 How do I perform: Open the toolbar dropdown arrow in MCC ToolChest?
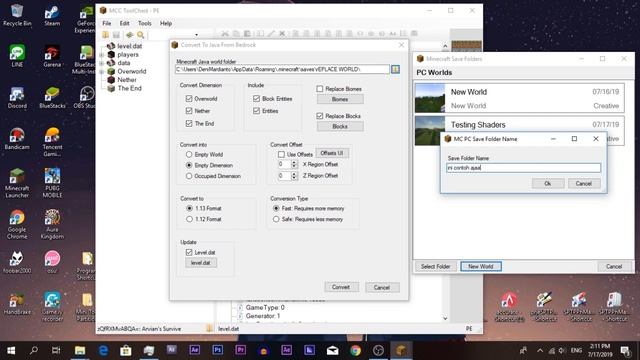(x=196, y=35)
